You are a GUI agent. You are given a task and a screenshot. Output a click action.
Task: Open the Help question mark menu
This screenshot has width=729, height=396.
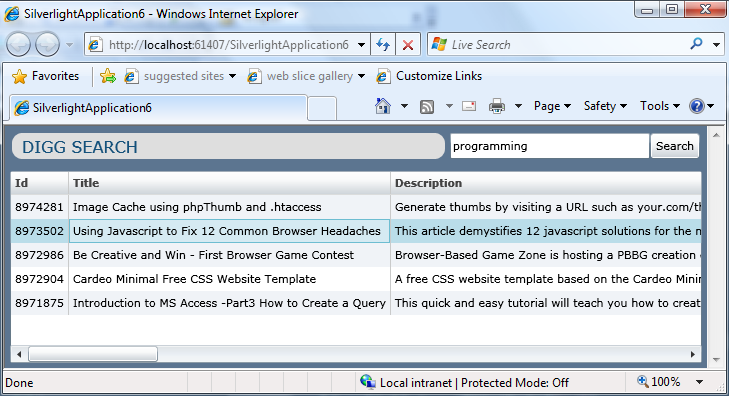tap(702, 106)
